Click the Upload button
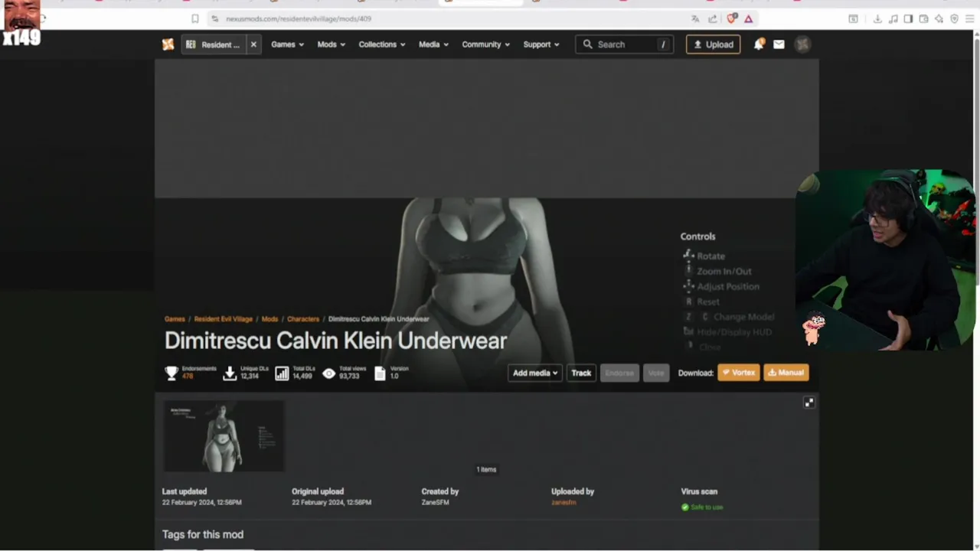Image resolution: width=980 pixels, height=551 pixels. tap(713, 44)
